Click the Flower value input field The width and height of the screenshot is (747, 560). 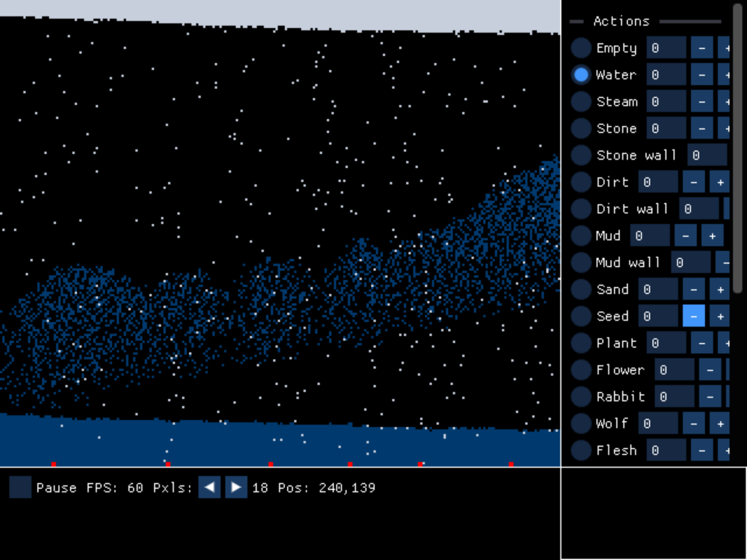point(675,369)
